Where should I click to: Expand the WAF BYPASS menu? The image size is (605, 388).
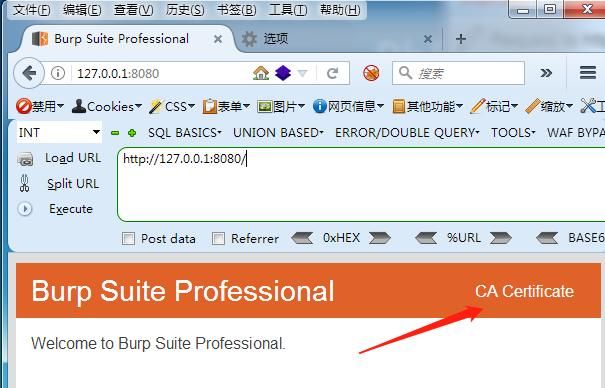tap(576, 133)
